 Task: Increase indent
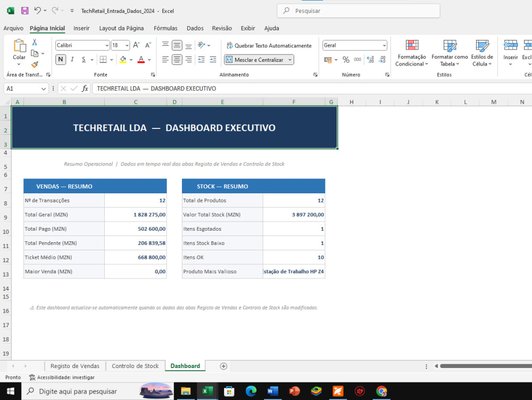coord(213,60)
